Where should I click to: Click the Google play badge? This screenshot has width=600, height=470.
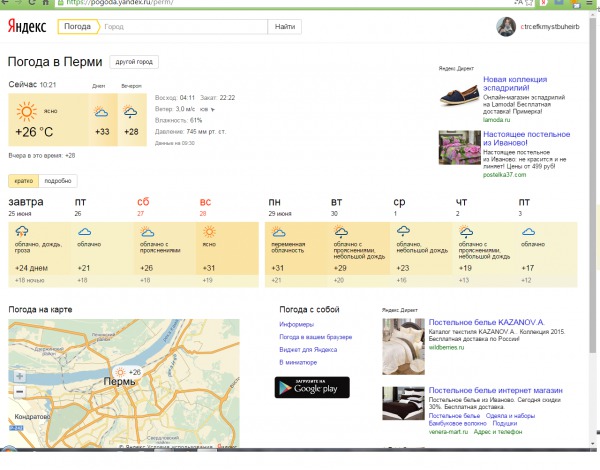pyautogui.click(x=312, y=387)
